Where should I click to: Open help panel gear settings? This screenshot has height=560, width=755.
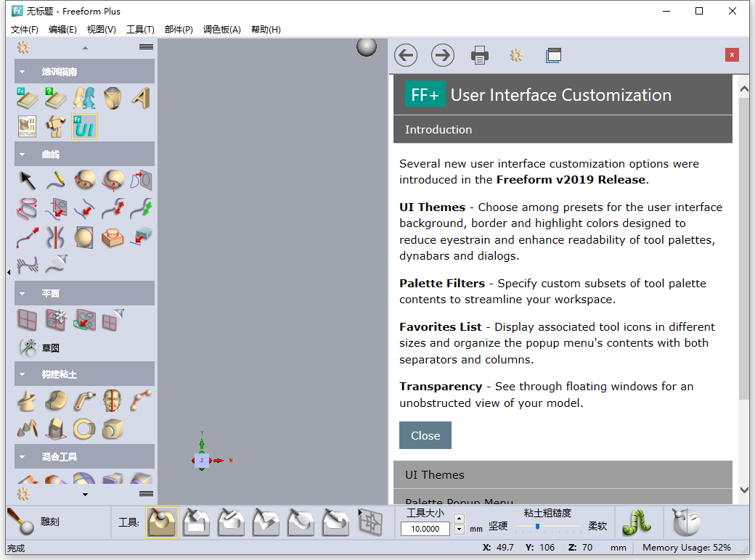coord(517,55)
